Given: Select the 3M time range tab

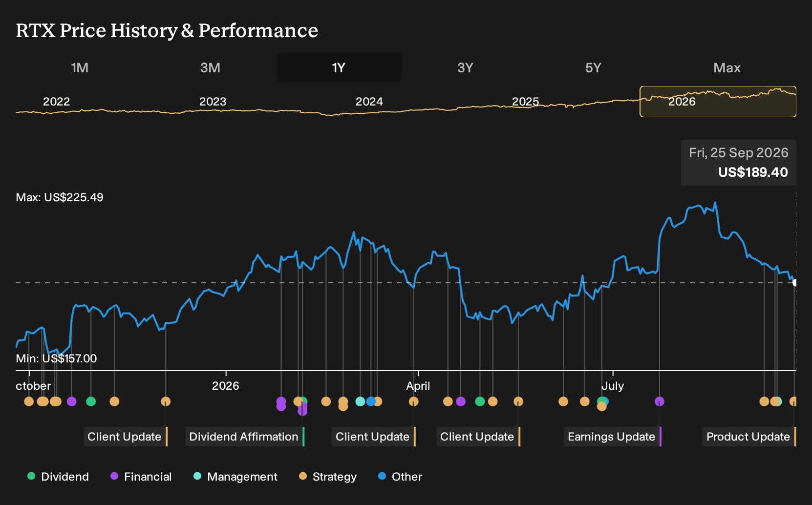Looking at the screenshot, I should [210, 67].
